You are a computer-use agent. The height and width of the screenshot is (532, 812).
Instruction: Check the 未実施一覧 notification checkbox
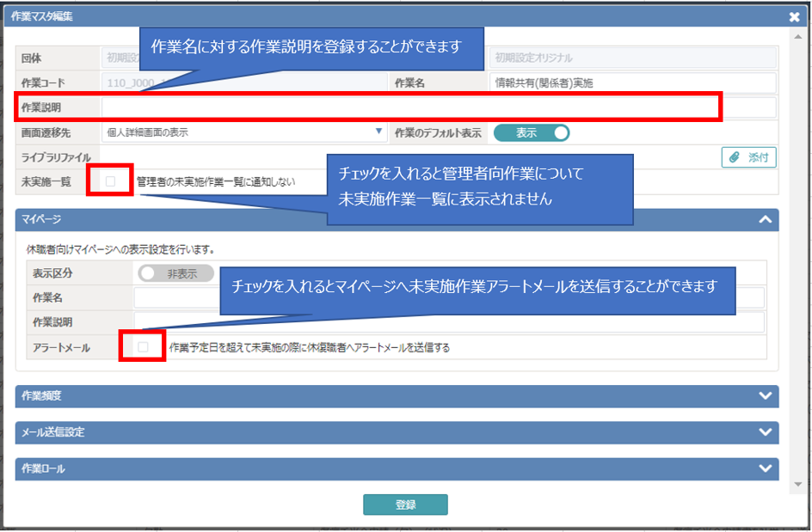[x=111, y=181]
